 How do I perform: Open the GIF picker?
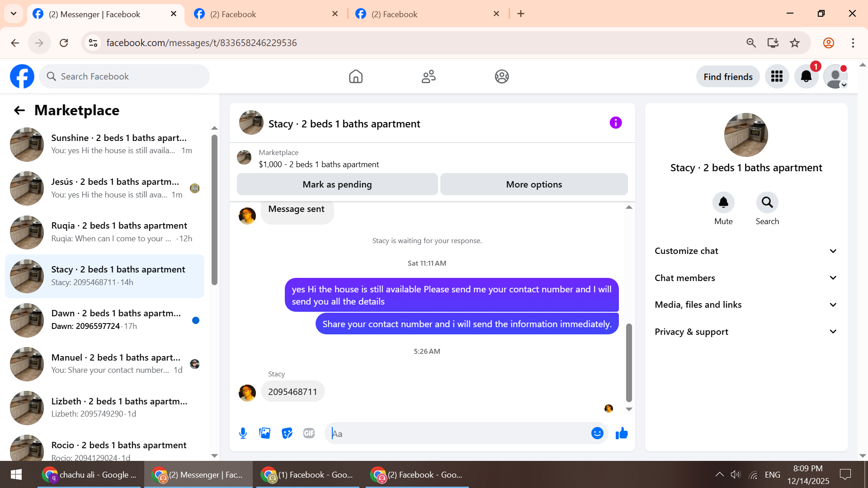[x=309, y=433]
